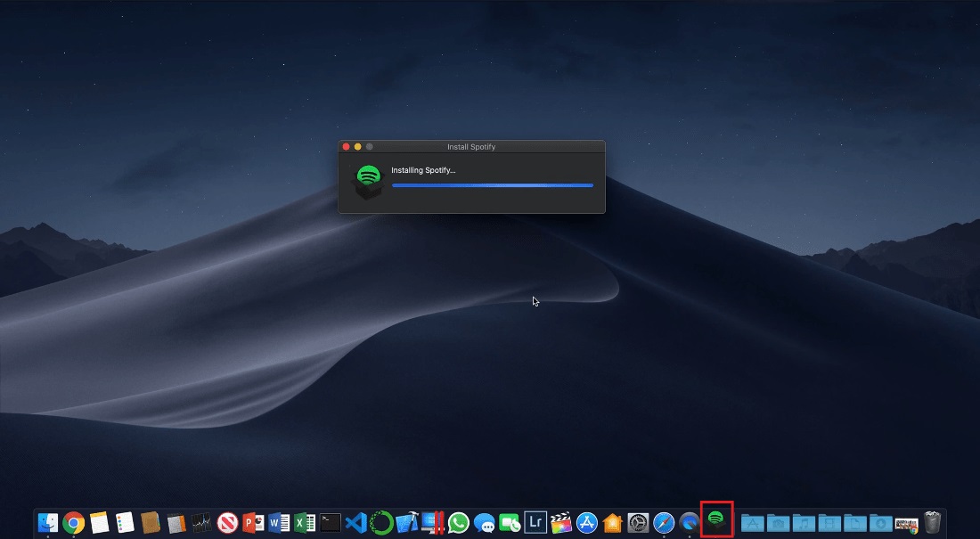Open Microsoft Word from the Dock

pos(280,522)
